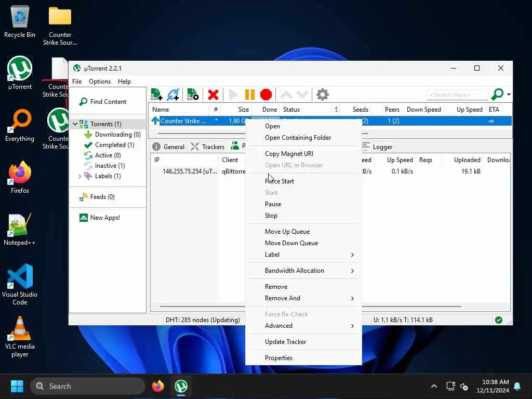Open VLC media player desktop shortcut
This screenshot has height=399, width=532.
(x=20, y=337)
